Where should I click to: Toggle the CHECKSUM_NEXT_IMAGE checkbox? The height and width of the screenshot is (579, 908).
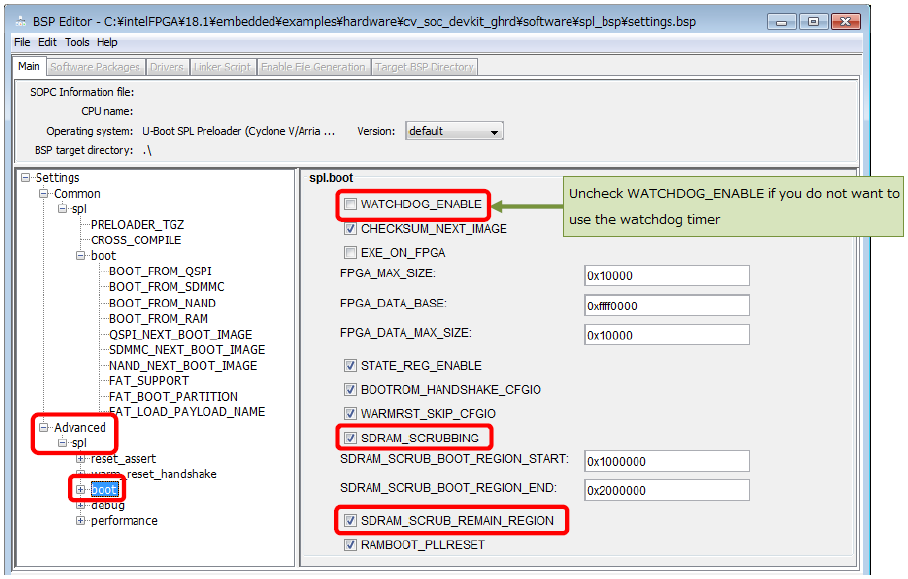(x=351, y=228)
